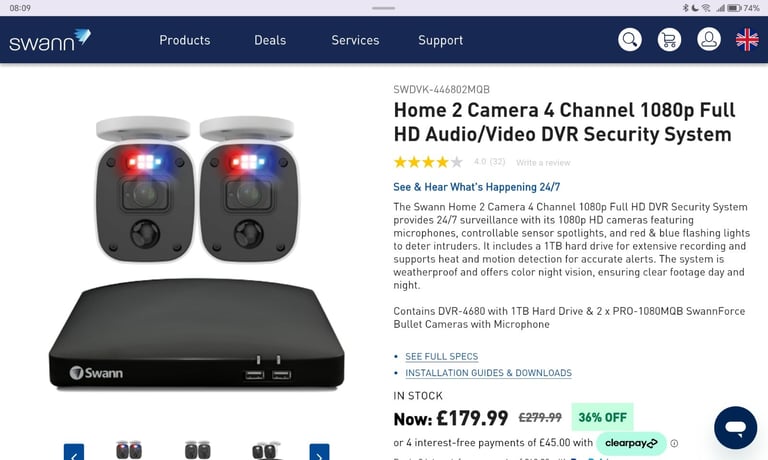Open the chat bubble widget
Image resolution: width=768 pixels, height=460 pixels.
coord(735,428)
